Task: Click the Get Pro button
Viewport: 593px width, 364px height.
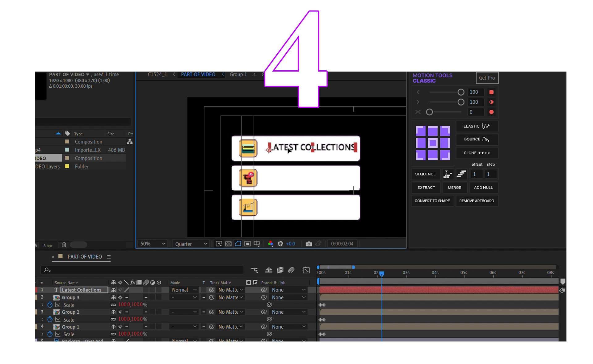Action: tap(487, 78)
